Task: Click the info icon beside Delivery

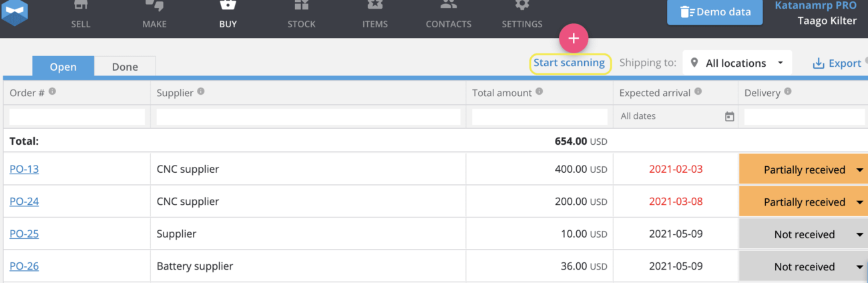Action: 787,92
